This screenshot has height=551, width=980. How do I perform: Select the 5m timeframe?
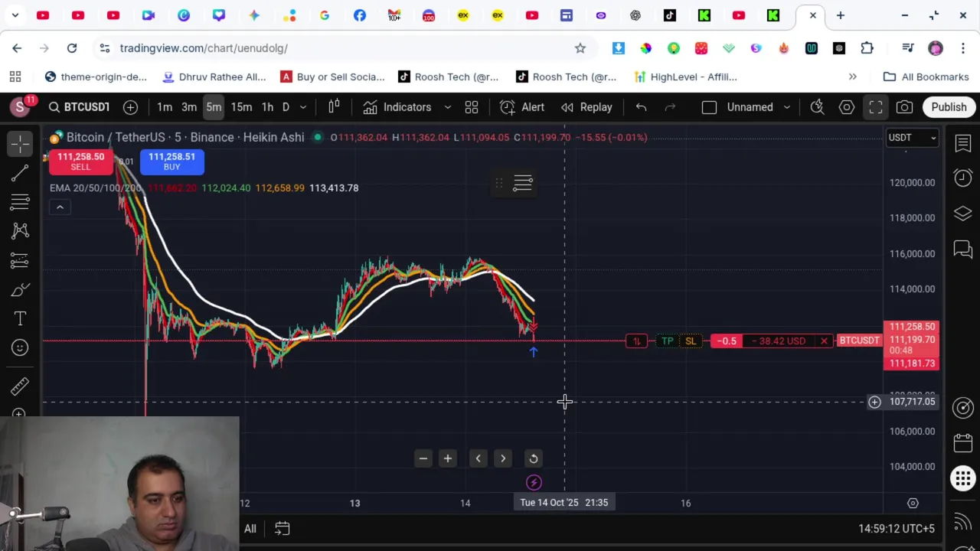tap(214, 107)
